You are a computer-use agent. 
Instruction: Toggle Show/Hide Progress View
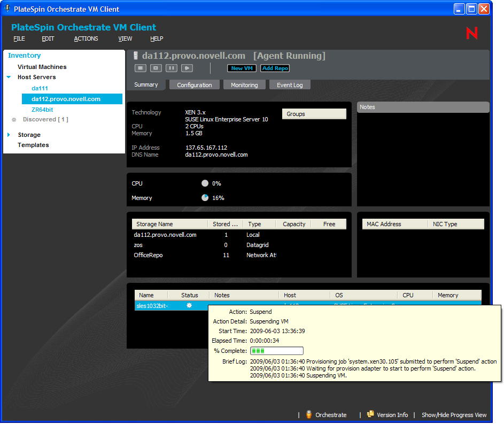454,415
